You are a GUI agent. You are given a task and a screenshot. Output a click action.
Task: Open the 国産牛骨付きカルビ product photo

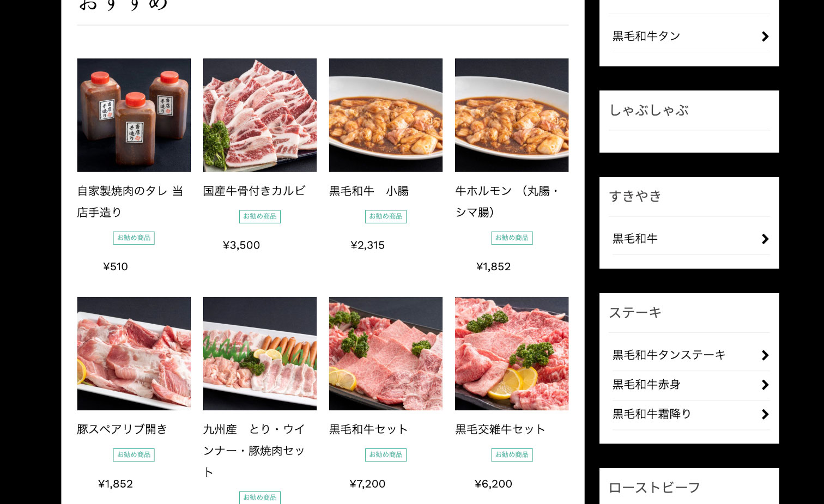pyautogui.click(x=260, y=115)
